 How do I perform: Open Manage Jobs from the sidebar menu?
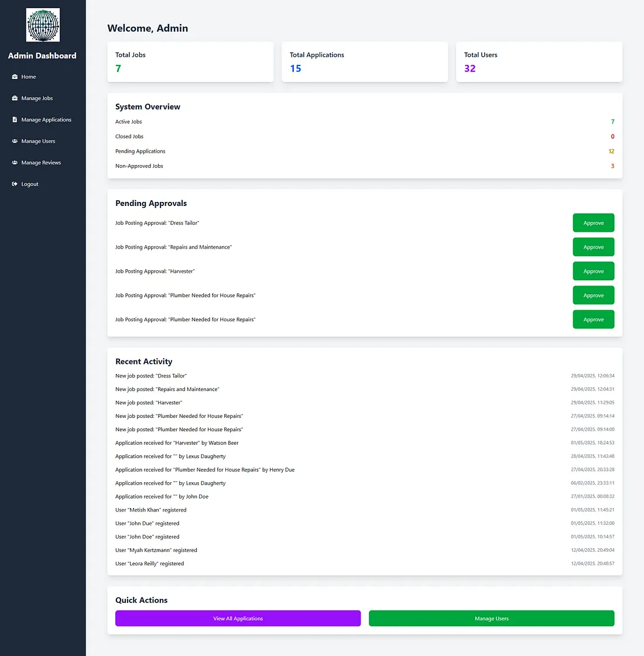(x=37, y=98)
